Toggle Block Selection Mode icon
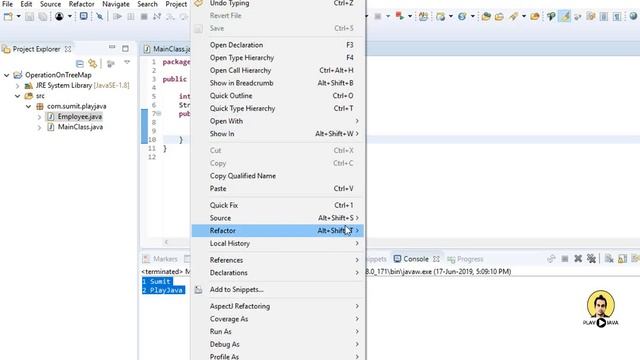Viewport: 640px width, 360px height. click(604, 17)
